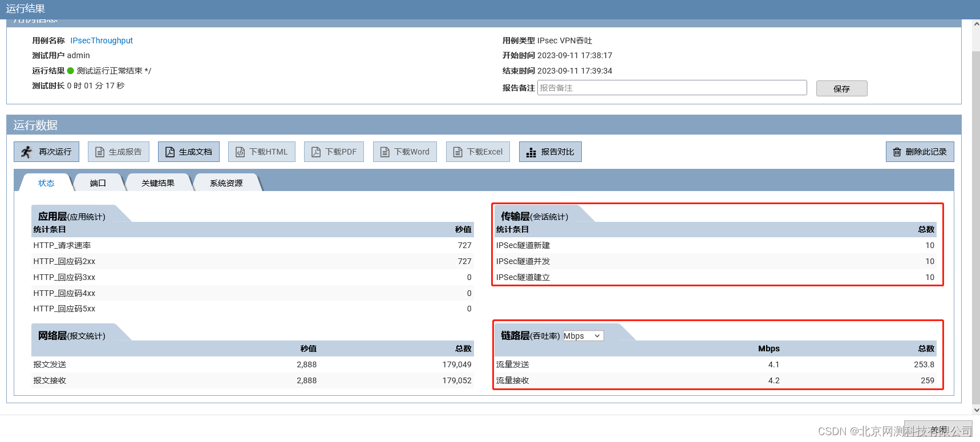Open 报告对比 report comparison

tap(550, 152)
